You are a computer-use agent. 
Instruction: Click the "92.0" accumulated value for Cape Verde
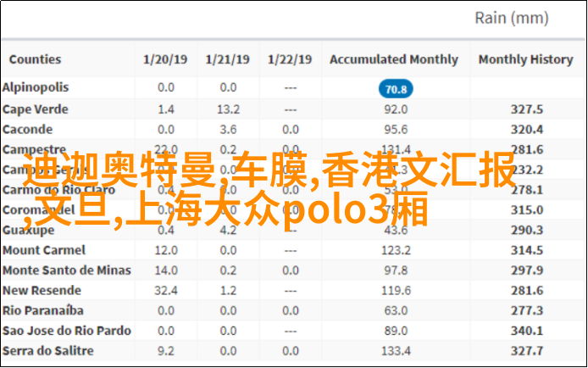pyautogui.click(x=396, y=109)
